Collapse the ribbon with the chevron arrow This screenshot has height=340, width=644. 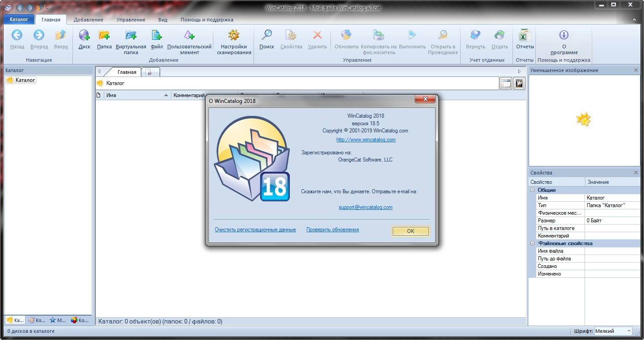[x=635, y=20]
